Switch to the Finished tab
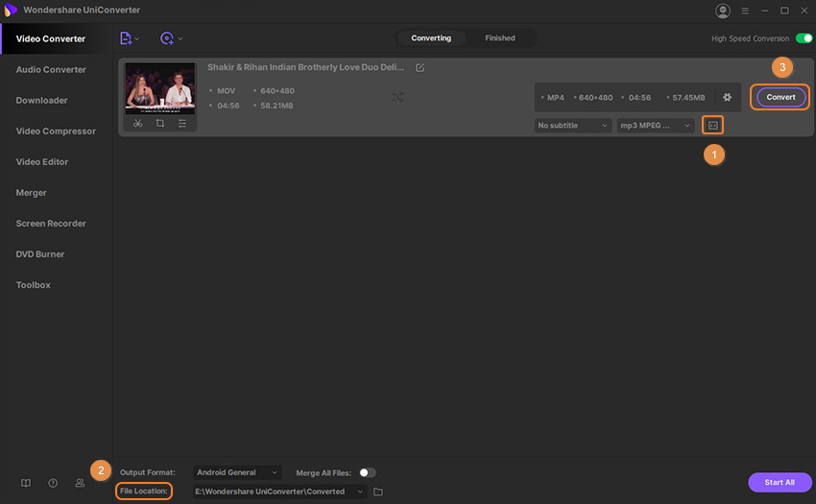Viewport: 816px width, 504px height. tap(500, 38)
